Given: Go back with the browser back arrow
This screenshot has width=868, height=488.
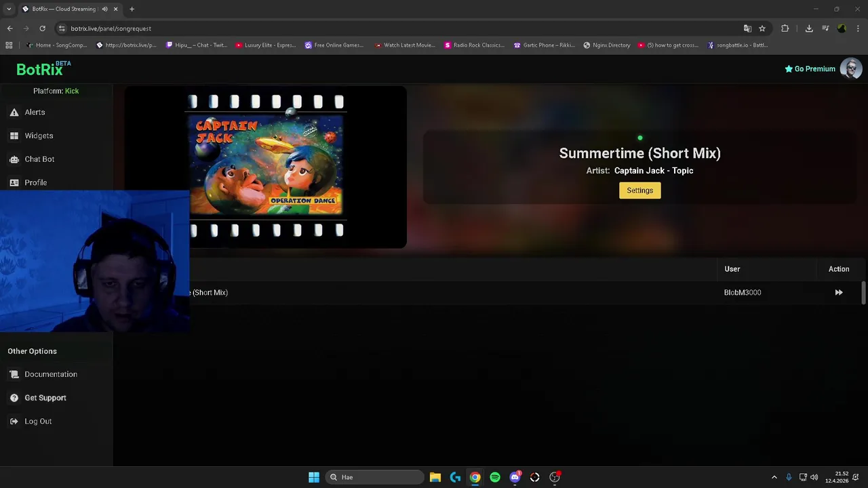Looking at the screenshot, I should coord(9,28).
